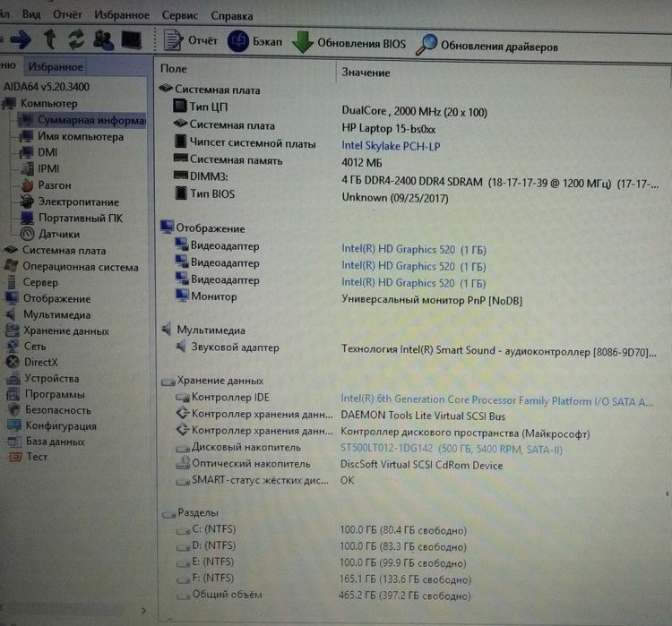Select База данных tree item
Viewport: 672px width, 626px height.
point(46,442)
